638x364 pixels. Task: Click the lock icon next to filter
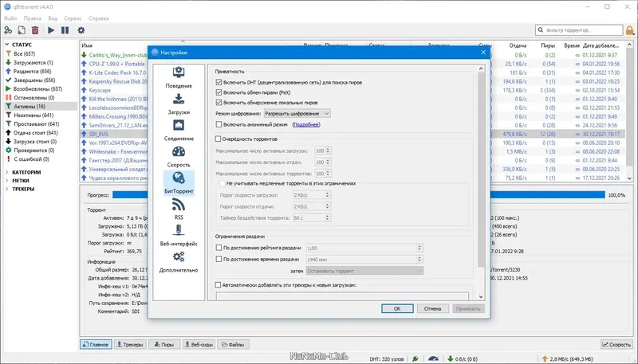[x=630, y=30]
